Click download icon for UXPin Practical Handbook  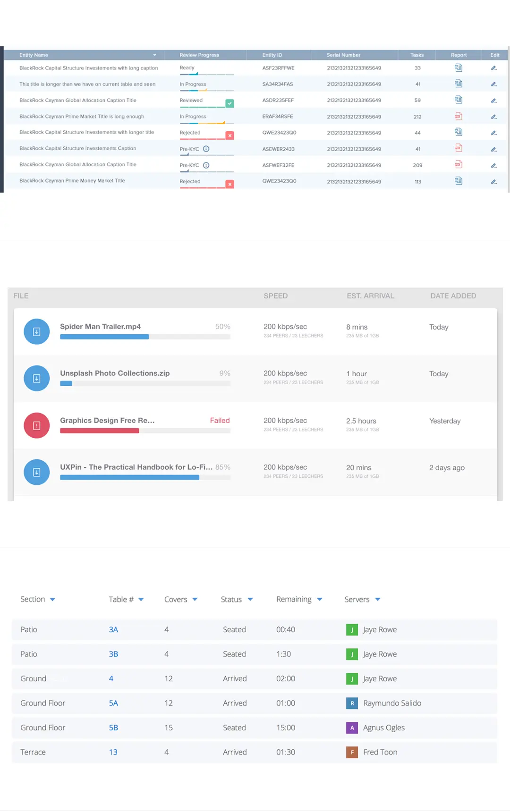37,472
